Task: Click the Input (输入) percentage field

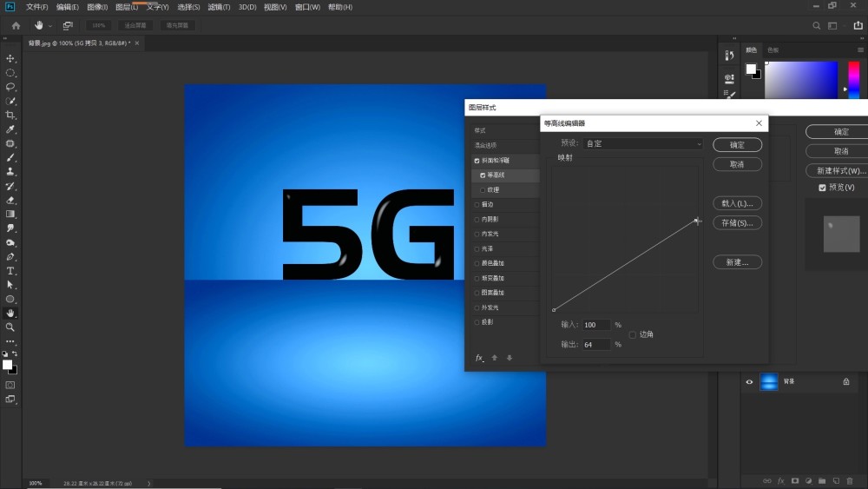Action: point(596,325)
